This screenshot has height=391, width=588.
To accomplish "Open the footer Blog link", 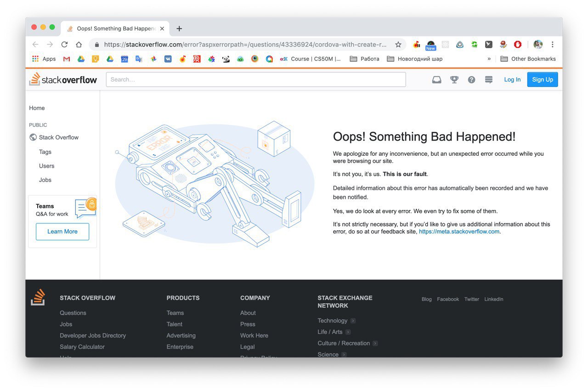I will [x=427, y=299].
